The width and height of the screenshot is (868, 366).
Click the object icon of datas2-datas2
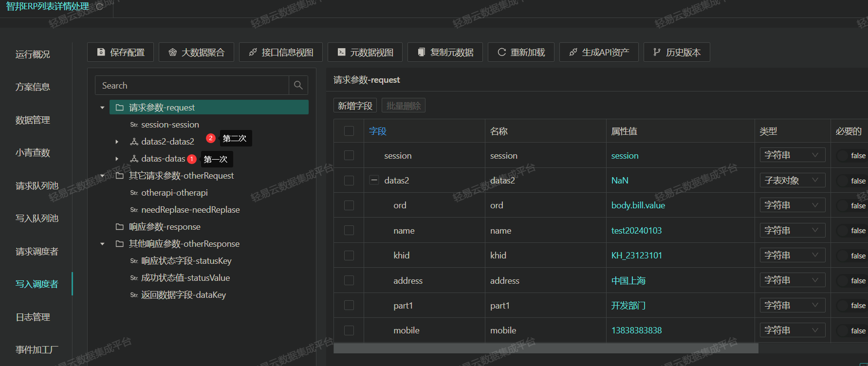pos(134,142)
